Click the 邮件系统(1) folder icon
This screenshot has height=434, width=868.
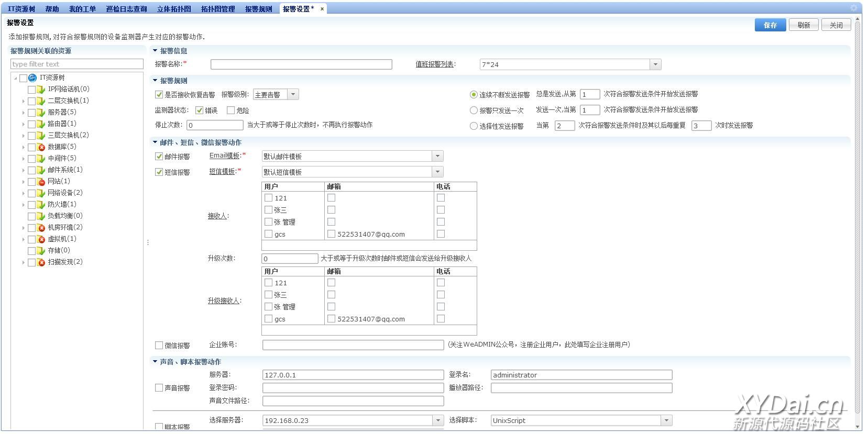pyautogui.click(x=41, y=170)
